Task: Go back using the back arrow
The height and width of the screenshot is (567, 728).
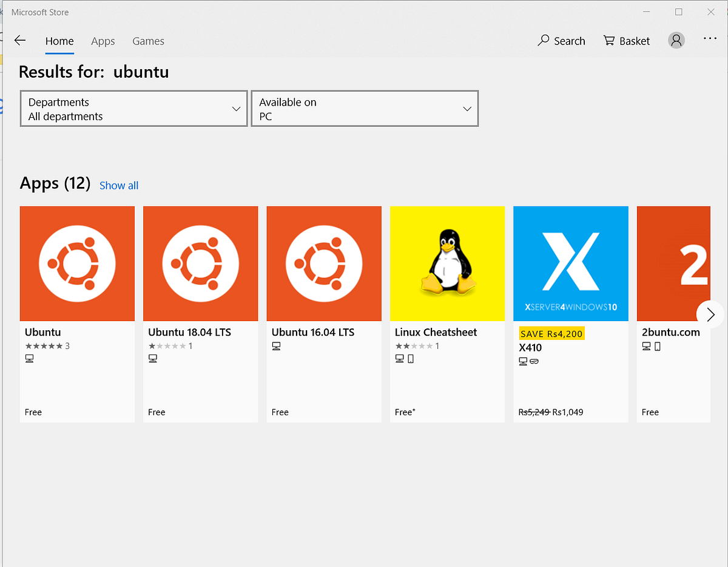Action: [x=20, y=40]
